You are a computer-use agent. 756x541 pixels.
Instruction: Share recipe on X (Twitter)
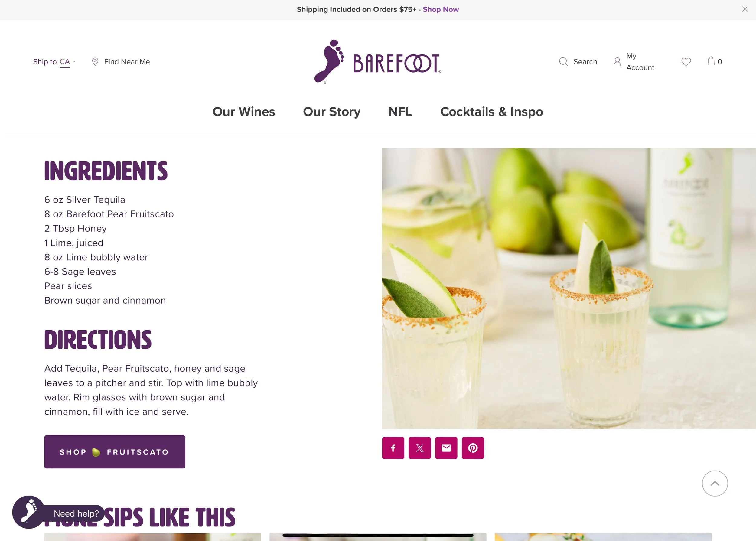pyautogui.click(x=420, y=448)
